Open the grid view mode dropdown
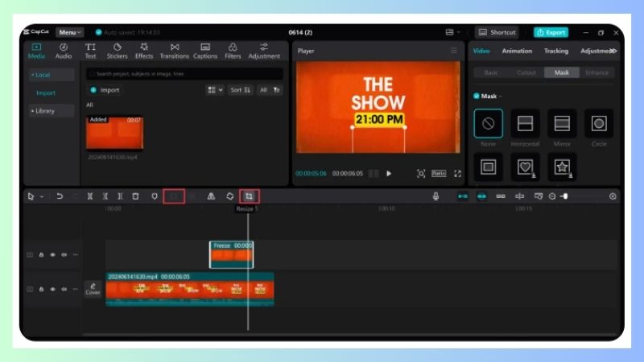This screenshot has height=362, width=644. coord(215,90)
